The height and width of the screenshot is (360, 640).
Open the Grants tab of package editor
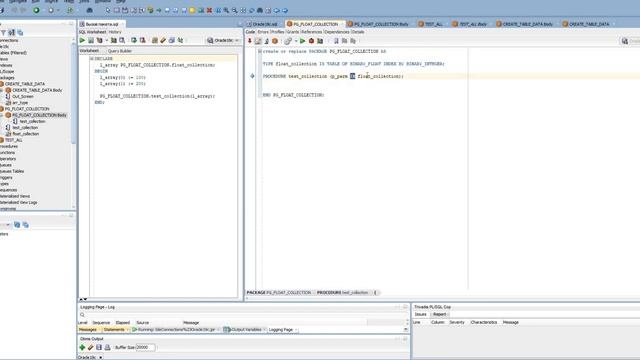(x=293, y=32)
